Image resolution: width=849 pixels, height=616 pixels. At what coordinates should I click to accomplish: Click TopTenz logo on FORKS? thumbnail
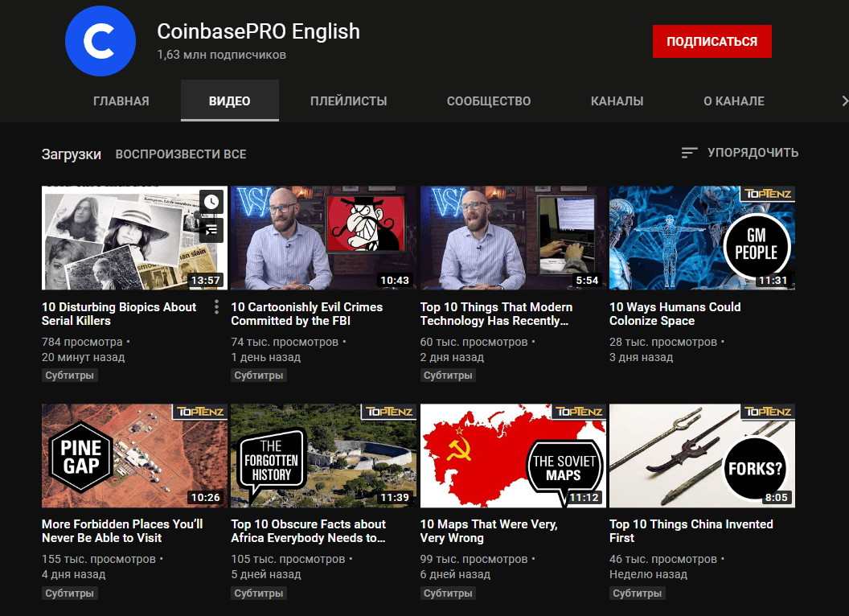768,411
